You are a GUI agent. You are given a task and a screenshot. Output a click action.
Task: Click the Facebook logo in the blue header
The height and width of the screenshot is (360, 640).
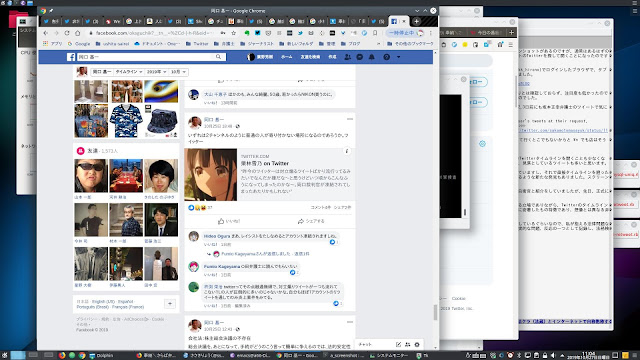click(x=71, y=57)
